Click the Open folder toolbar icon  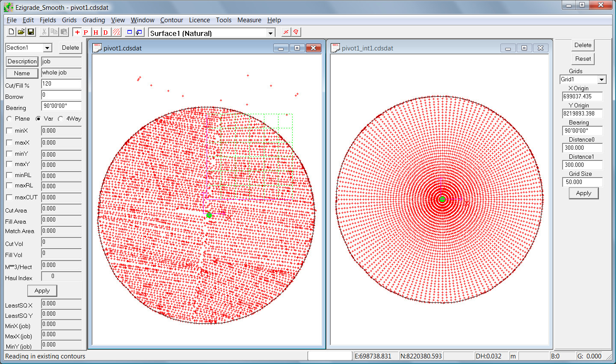pyautogui.click(x=21, y=32)
